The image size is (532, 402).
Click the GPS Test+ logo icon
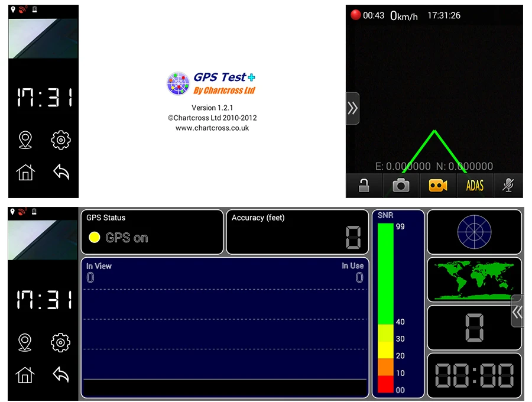[178, 83]
